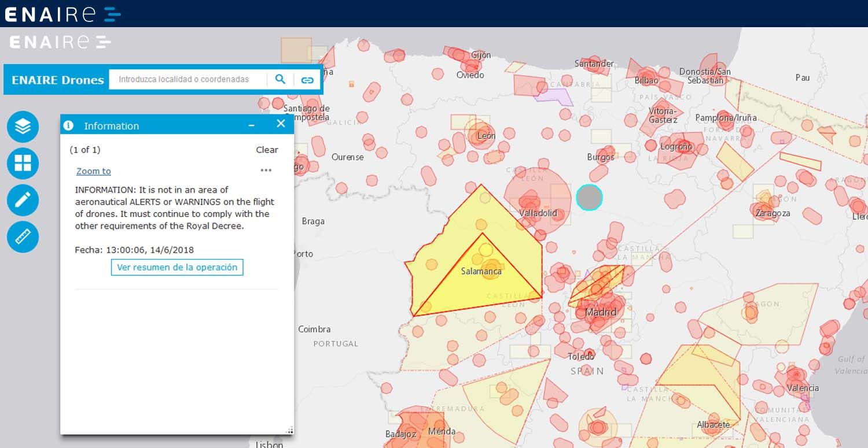This screenshot has width=868, height=448.
Task: Click the Salamanca label on map
Action: (x=481, y=271)
